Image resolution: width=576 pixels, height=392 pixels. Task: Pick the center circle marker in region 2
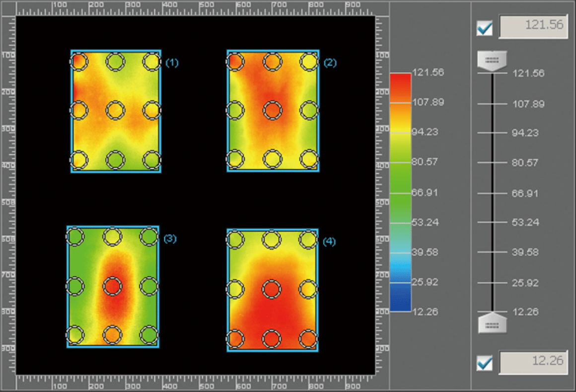pos(272,110)
